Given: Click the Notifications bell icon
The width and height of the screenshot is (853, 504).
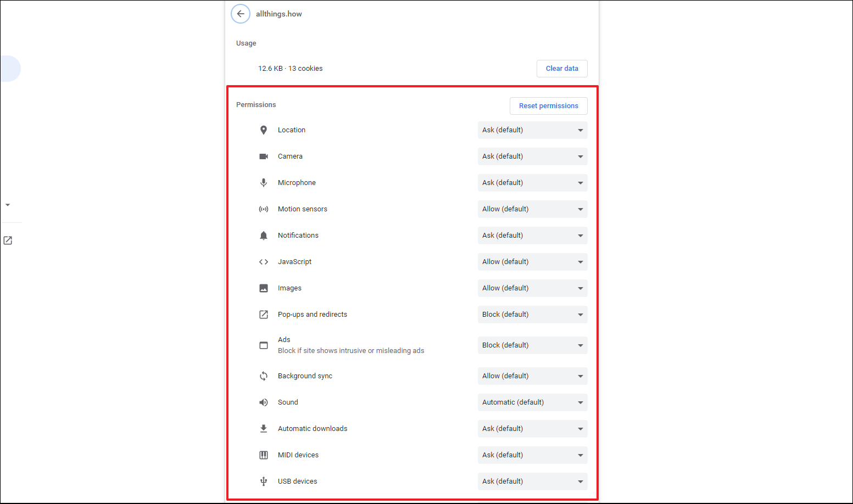Looking at the screenshot, I should click(x=264, y=236).
